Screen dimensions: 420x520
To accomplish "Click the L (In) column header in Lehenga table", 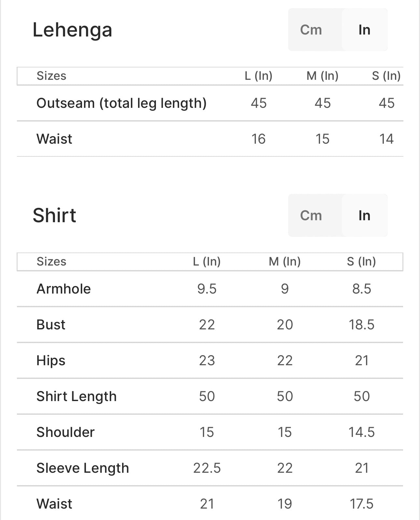I will click(x=259, y=76).
